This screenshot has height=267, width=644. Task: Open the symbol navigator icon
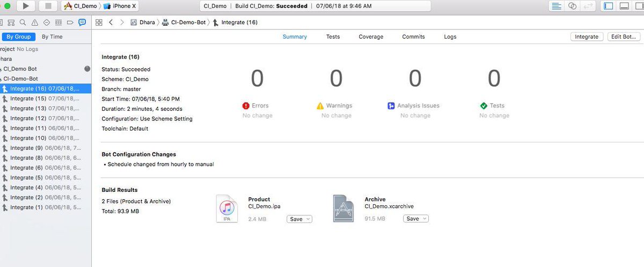pos(11,23)
